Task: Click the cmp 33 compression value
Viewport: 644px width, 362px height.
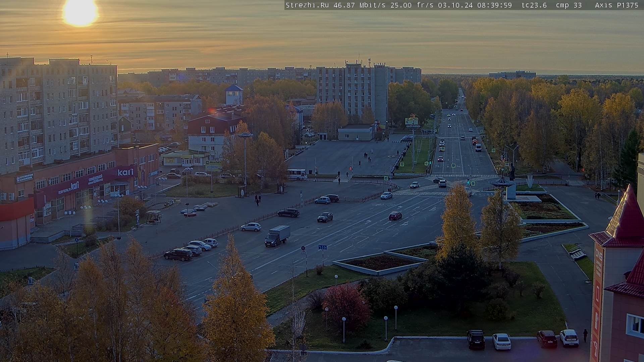Action: coord(569,5)
